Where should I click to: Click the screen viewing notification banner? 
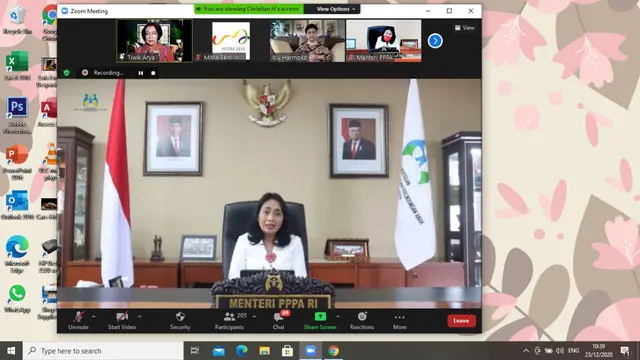click(249, 9)
